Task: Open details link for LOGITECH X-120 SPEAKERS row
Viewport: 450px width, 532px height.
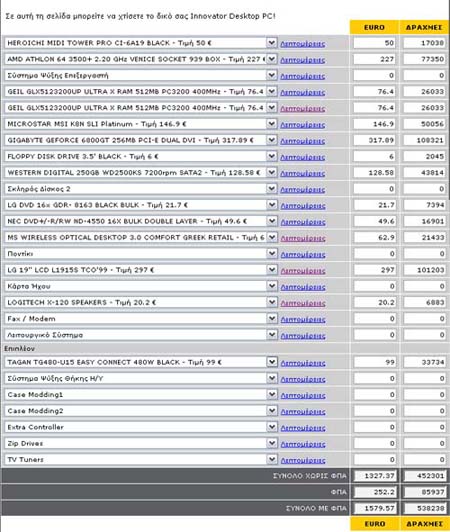Action: [303, 303]
